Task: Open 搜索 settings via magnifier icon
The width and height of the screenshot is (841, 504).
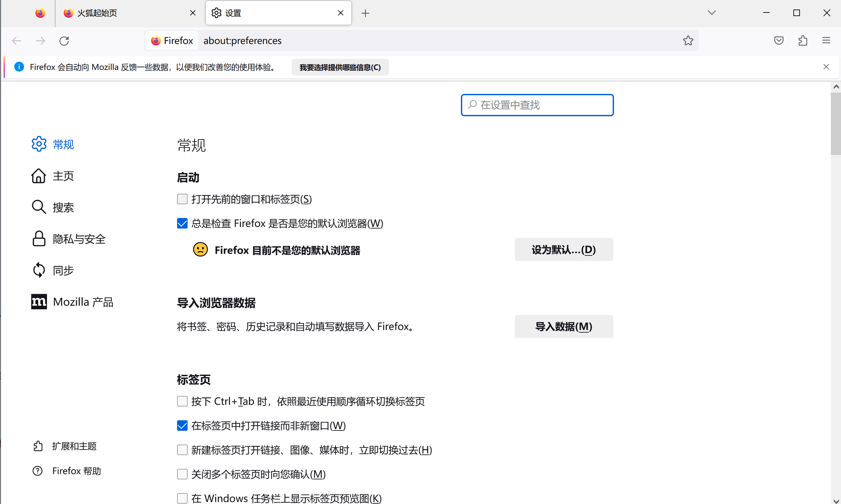Action: 39,207
